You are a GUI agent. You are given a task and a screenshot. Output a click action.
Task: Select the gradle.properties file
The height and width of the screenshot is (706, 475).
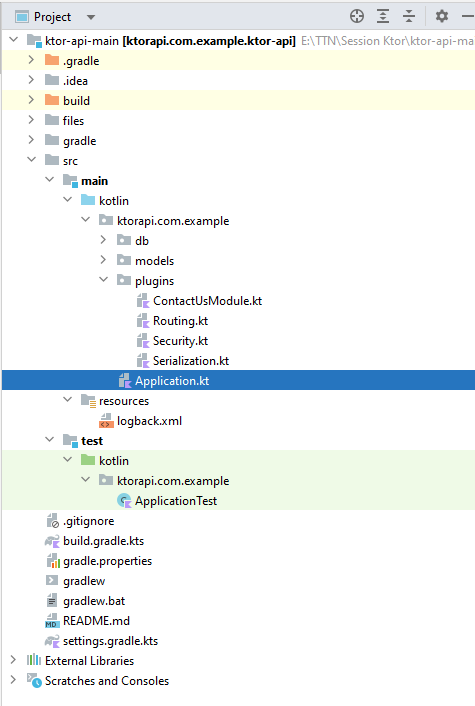[107, 561]
